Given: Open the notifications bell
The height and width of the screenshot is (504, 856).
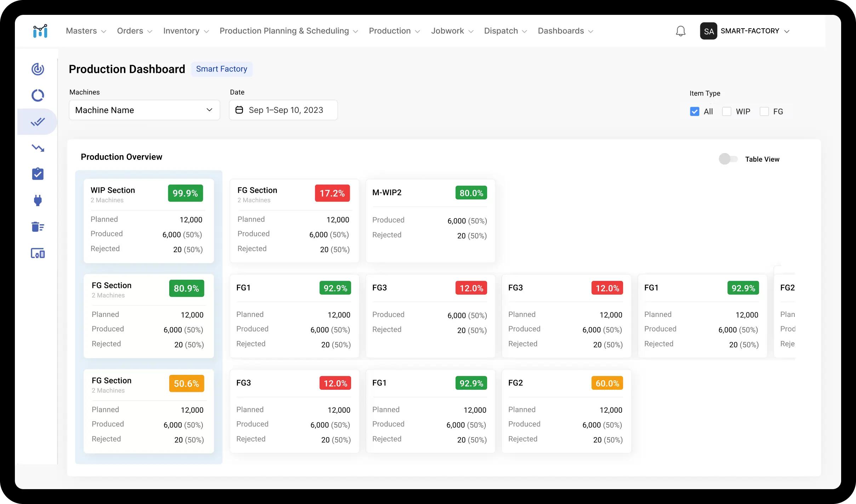Looking at the screenshot, I should pos(680,31).
